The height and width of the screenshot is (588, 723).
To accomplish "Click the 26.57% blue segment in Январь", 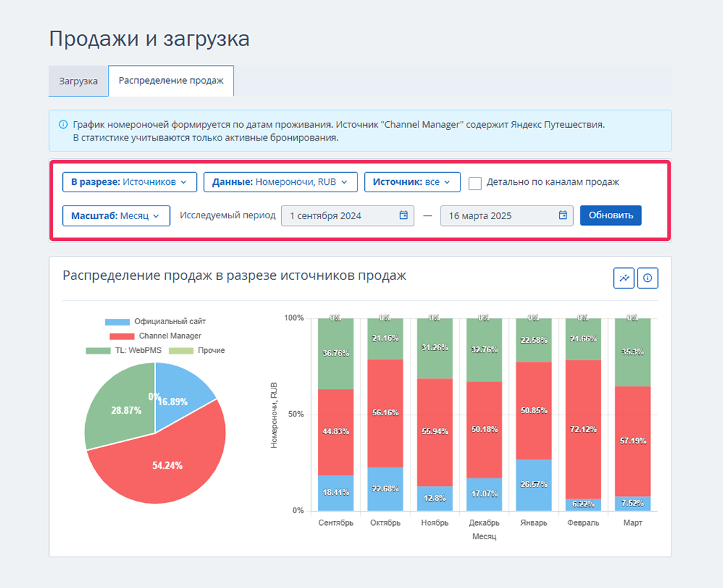I will [x=534, y=485].
